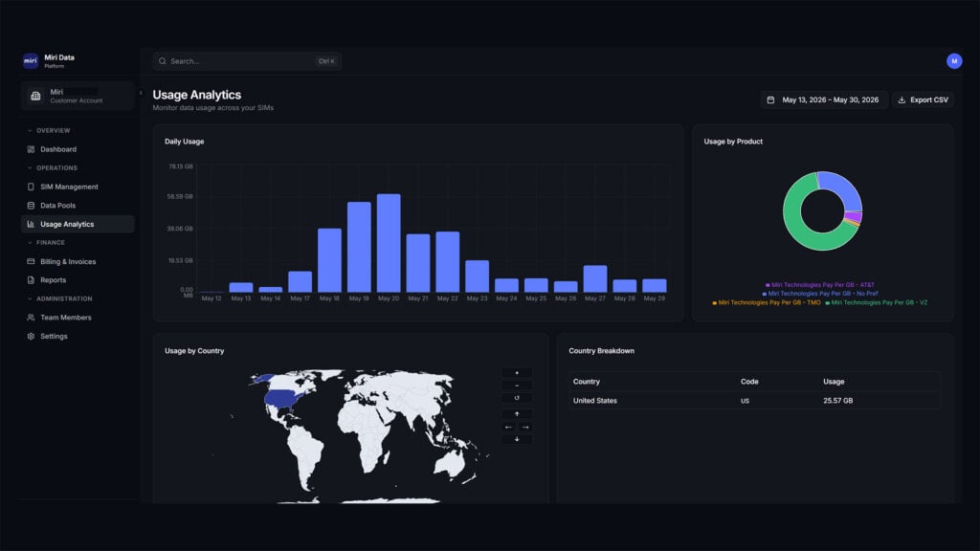Select the May 20 bar in Daily Usage
Viewport: 980px width, 551px height.
pyautogui.click(x=389, y=243)
